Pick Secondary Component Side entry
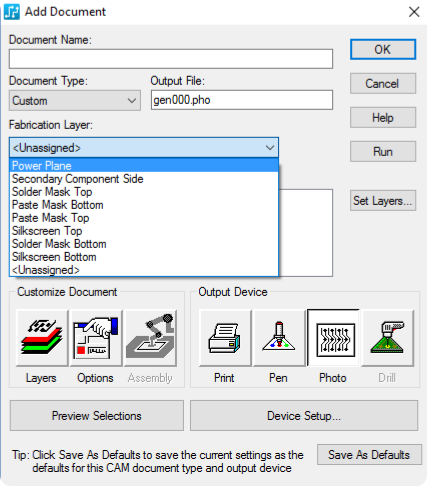Image resolution: width=427 pixels, height=486 pixels. click(144, 179)
